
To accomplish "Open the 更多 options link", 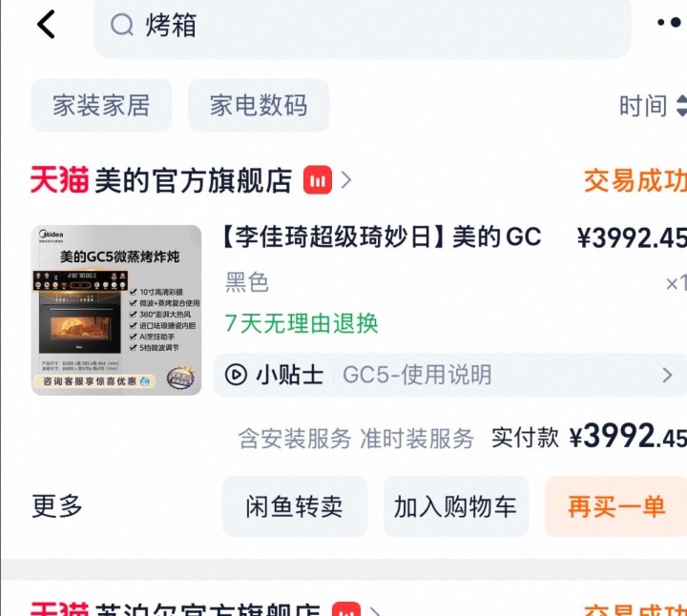I will [x=57, y=506].
